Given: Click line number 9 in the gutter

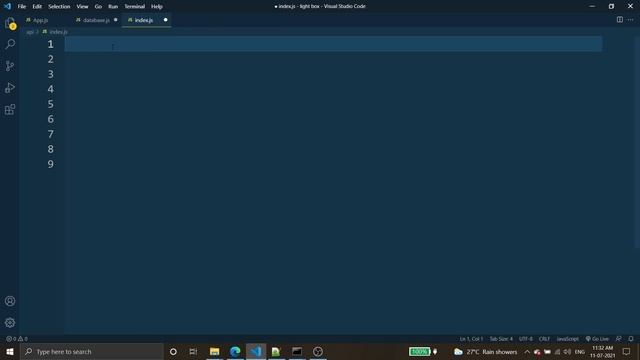Looking at the screenshot, I should [51, 164].
